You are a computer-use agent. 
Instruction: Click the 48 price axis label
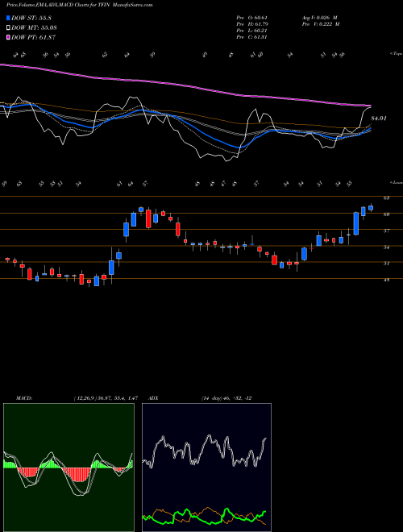(x=386, y=281)
